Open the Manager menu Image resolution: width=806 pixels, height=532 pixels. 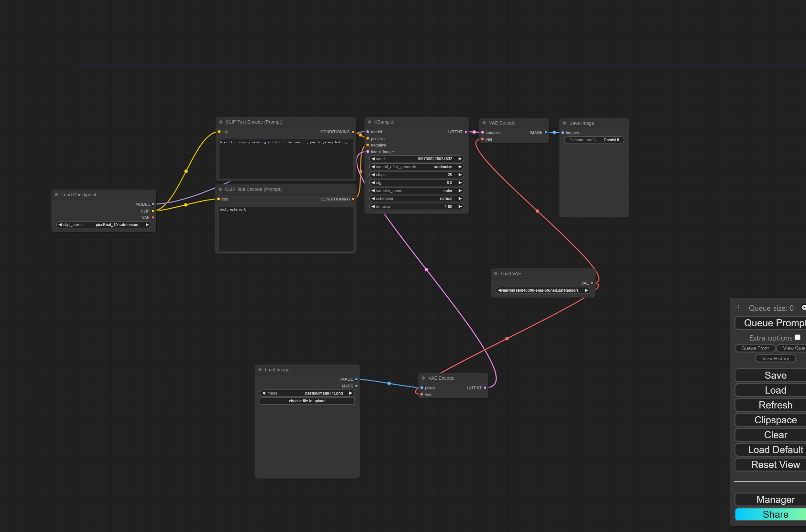pyautogui.click(x=775, y=499)
